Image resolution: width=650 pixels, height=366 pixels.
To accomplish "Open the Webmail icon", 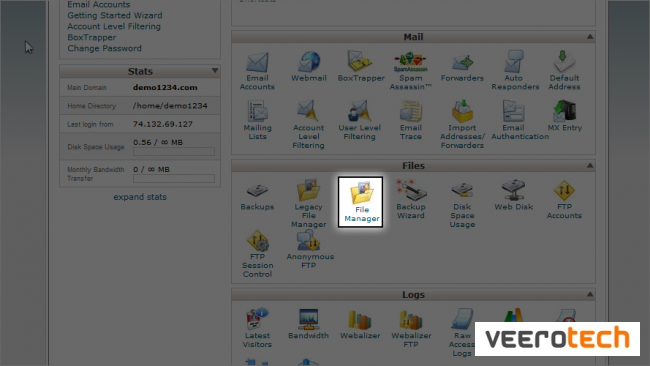I will click(309, 66).
